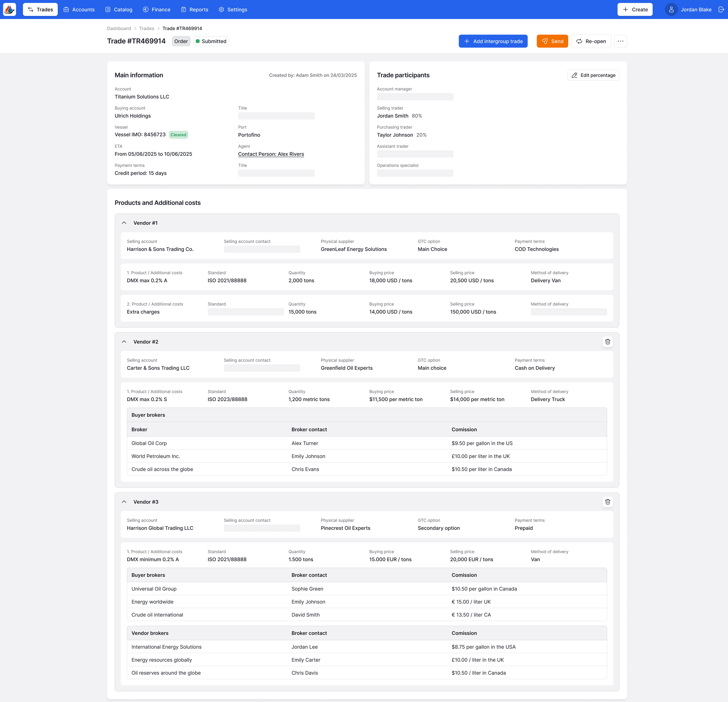The image size is (728, 702).
Task: Collapse the Vendor #3 section
Action: tap(124, 501)
